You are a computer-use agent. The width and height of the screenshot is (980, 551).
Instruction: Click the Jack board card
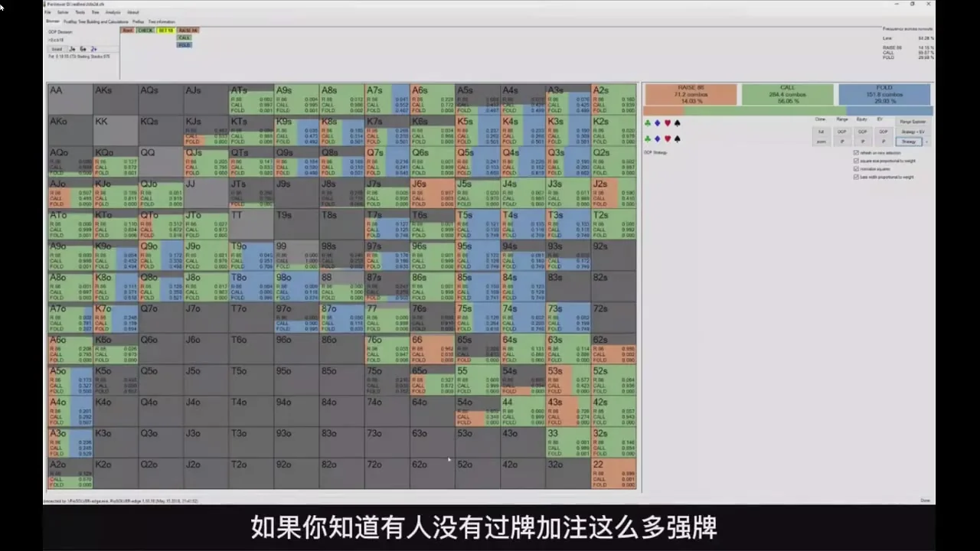73,49
